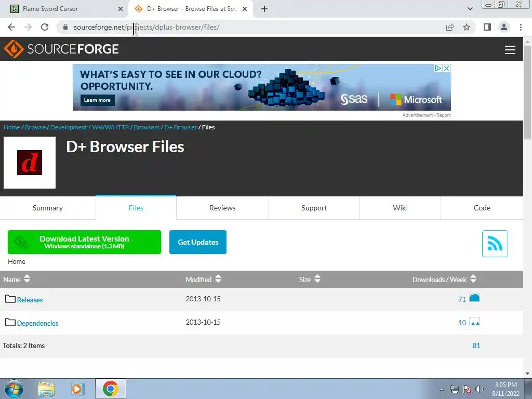Sort by Size column arrows
Screen dimensions: 532x399
tap(317, 279)
